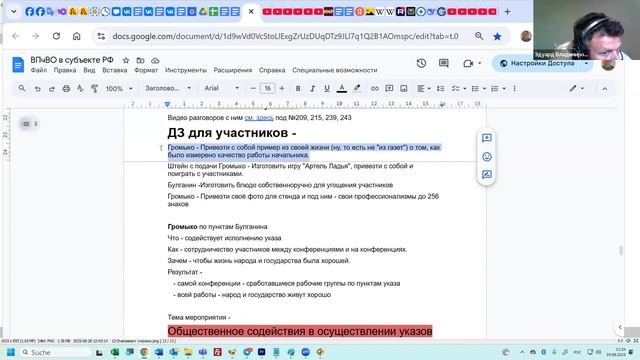Click the font size field showing 16
The height and width of the screenshot is (360, 640).
click(268, 88)
